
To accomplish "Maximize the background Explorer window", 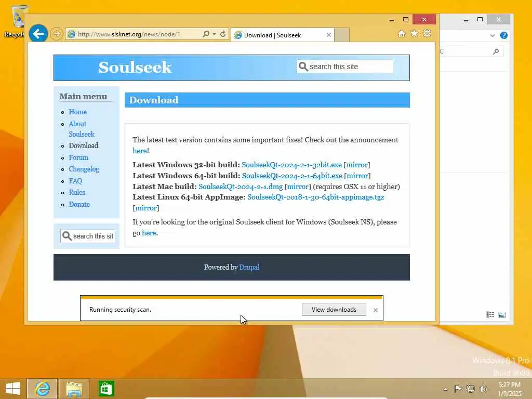I will (480, 19).
